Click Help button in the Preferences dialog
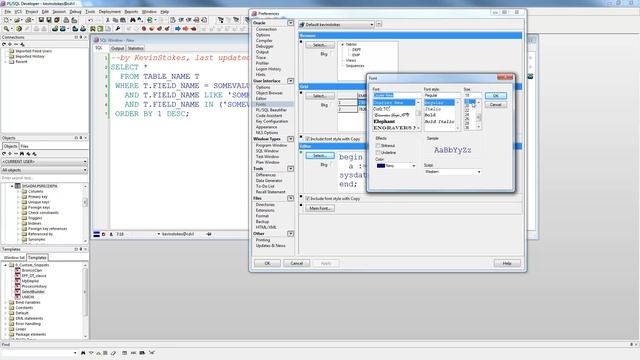The image size is (640, 360). tap(507, 263)
